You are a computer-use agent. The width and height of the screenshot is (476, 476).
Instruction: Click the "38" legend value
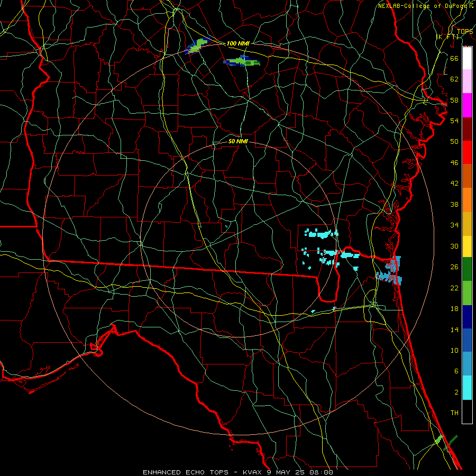point(454,204)
